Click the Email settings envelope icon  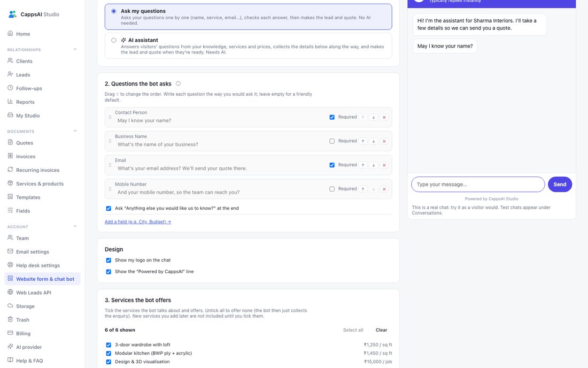[x=10, y=251]
